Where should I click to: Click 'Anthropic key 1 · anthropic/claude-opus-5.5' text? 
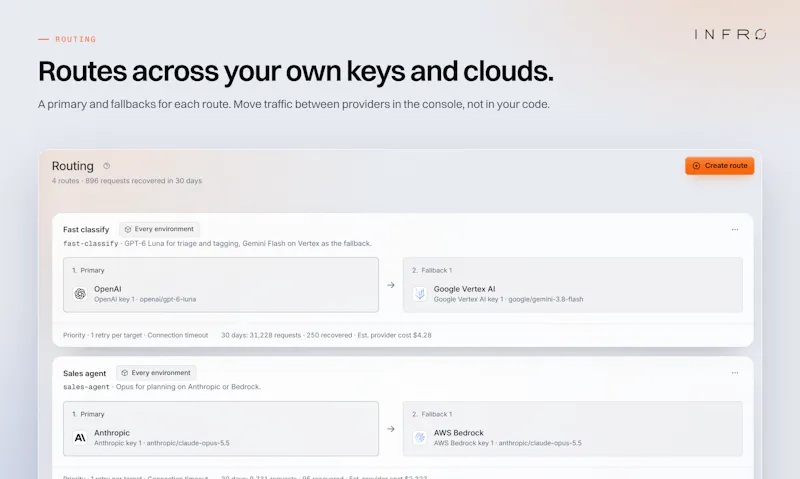click(x=162, y=443)
